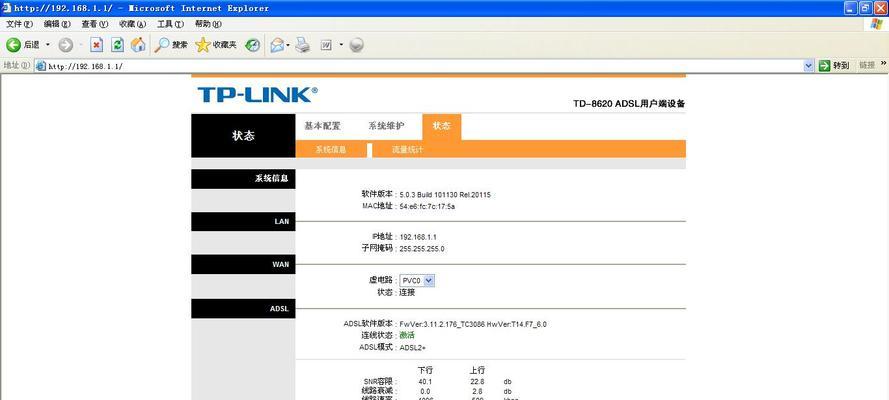The width and height of the screenshot is (889, 400).
Task: Open the 收藏(A) menu
Action: pyautogui.click(x=133, y=24)
